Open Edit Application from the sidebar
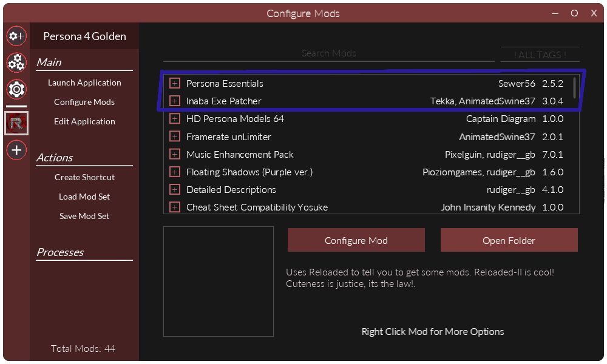 84,121
